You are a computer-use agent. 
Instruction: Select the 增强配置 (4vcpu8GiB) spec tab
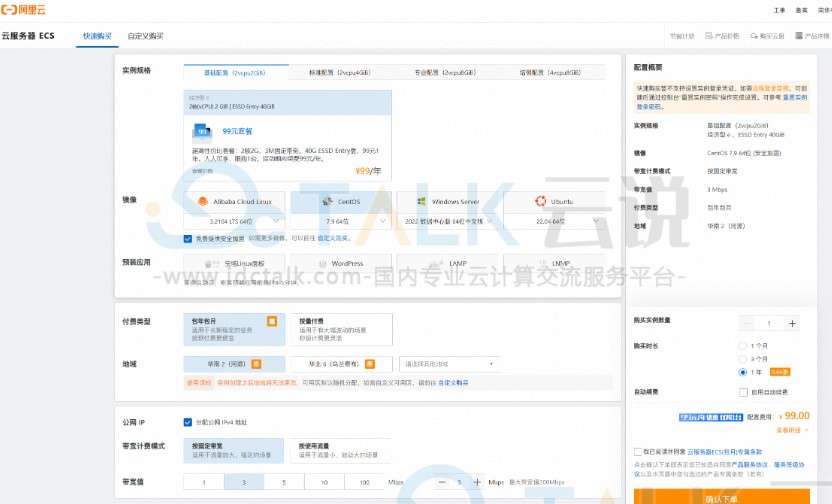[551, 72]
